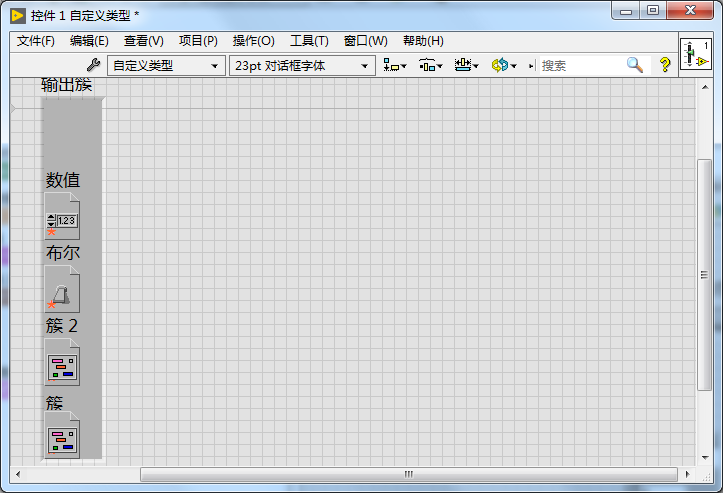Open the 帮助(H) menu
The width and height of the screenshot is (723, 493).
[423, 41]
